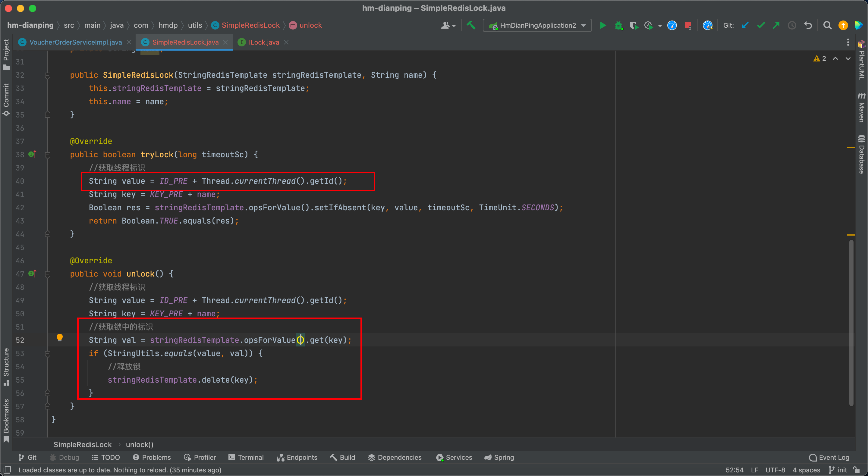Start debugging with the bug icon
The height and width of the screenshot is (476, 868).
pos(618,25)
